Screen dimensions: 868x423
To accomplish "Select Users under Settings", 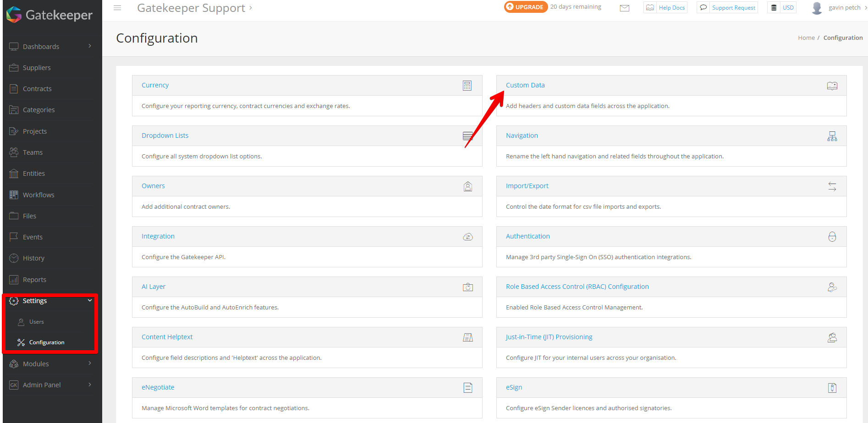I will pyautogui.click(x=37, y=322).
